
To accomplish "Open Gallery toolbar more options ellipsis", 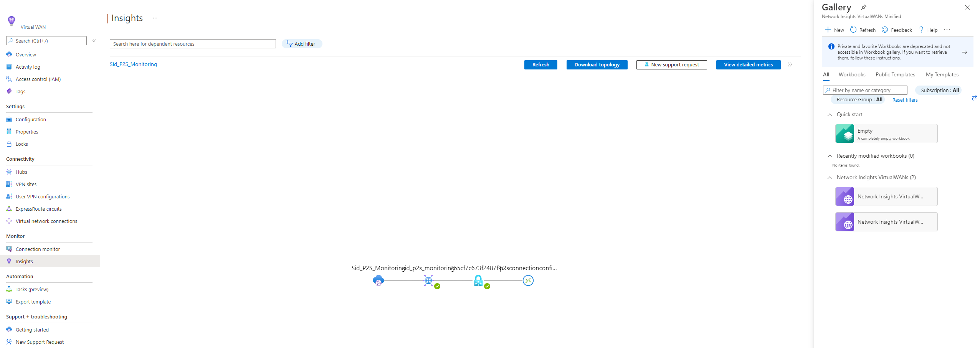I will click(x=947, y=30).
